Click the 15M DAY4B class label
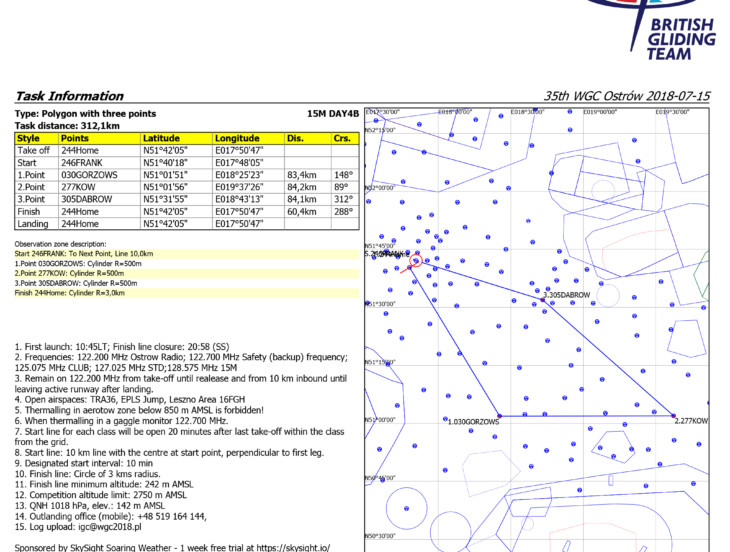730x552 pixels. [x=333, y=114]
